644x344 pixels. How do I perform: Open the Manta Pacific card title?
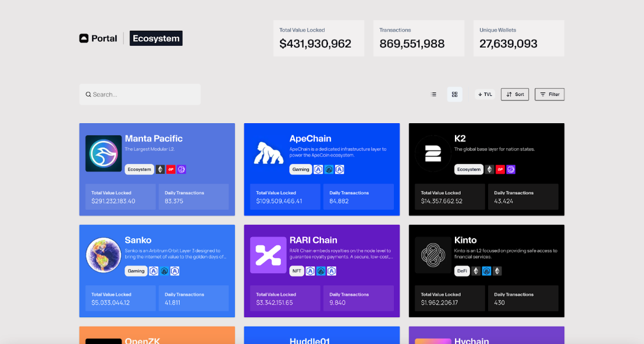[154, 138]
